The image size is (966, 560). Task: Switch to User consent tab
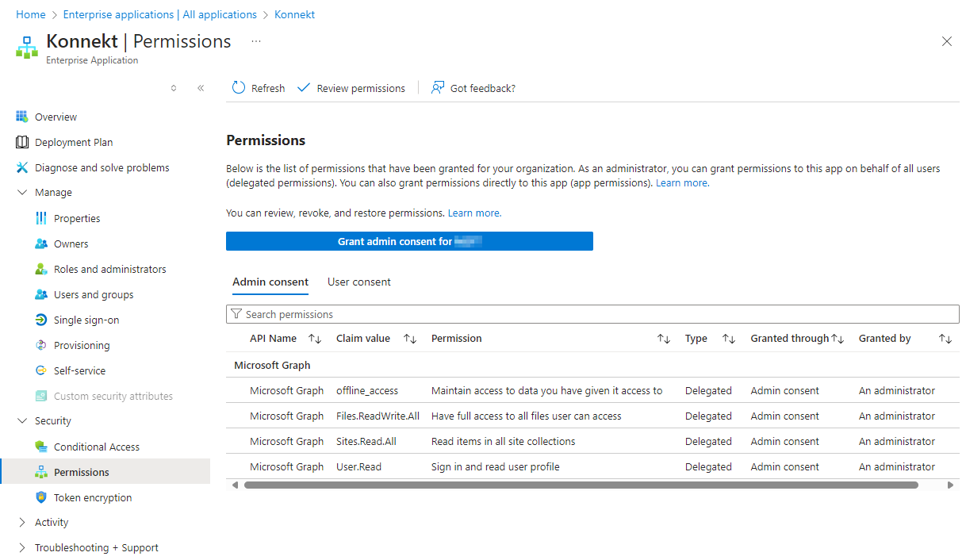tap(358, 282)
